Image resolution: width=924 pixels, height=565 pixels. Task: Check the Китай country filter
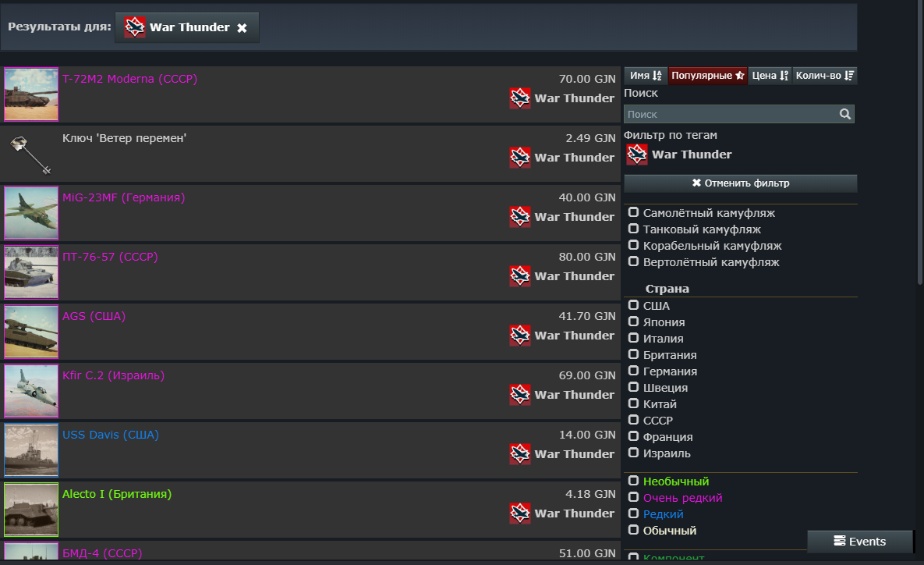(x=633, y=404)
